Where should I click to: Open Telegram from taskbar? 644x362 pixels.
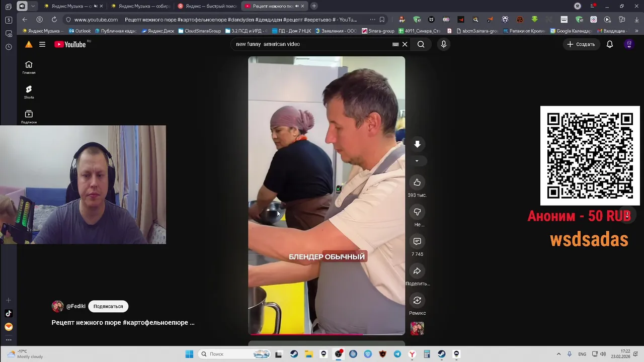[397, 354]
